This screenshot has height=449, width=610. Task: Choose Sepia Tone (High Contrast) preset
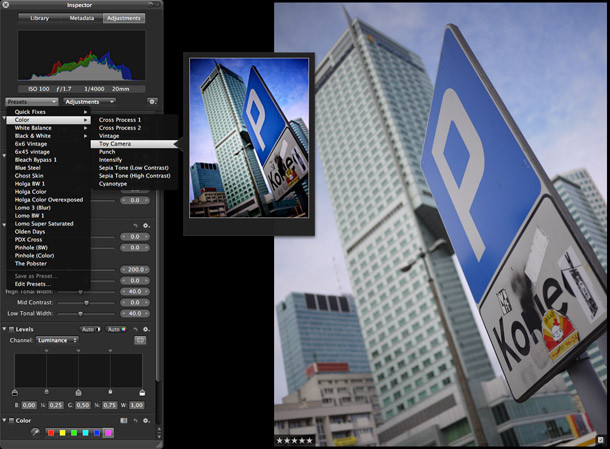point(134,176)
